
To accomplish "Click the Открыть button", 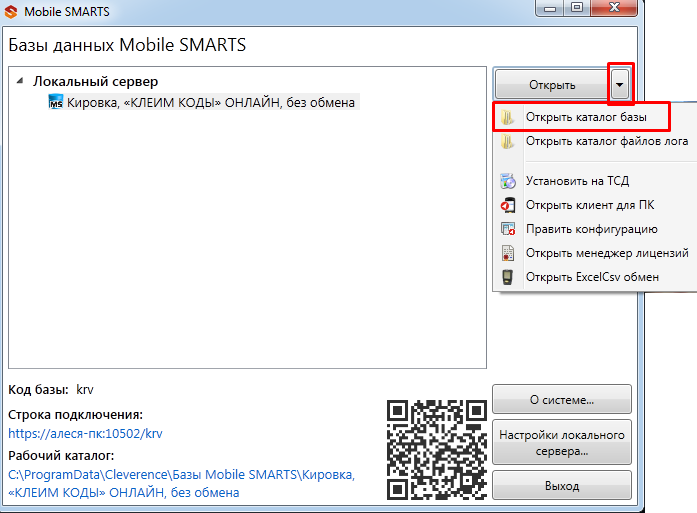I will pos(553,84).
